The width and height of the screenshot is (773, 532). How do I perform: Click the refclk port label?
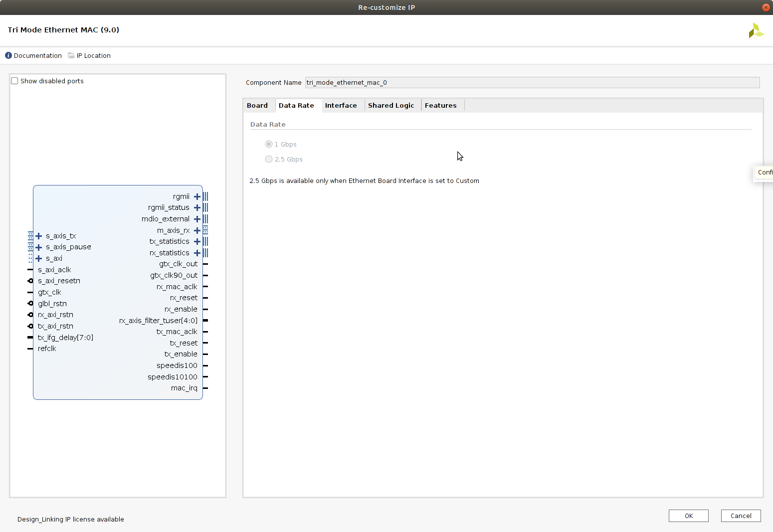(x=47, y=349)
